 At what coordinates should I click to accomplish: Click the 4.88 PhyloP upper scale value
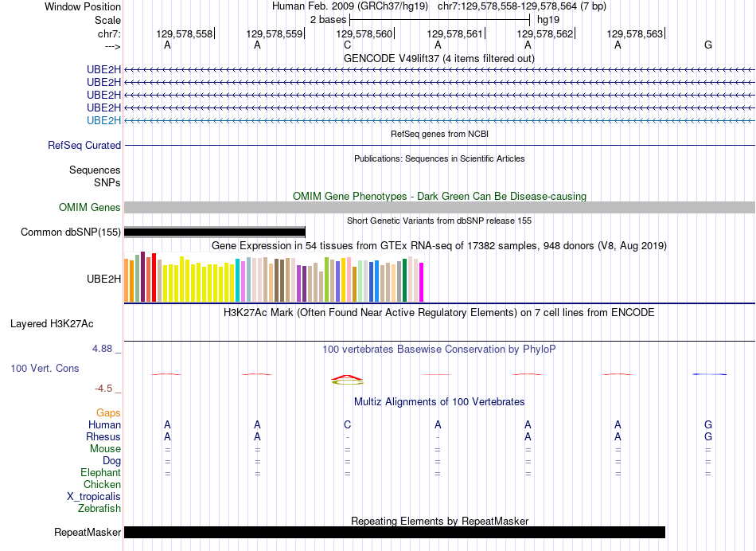[102, 348]
